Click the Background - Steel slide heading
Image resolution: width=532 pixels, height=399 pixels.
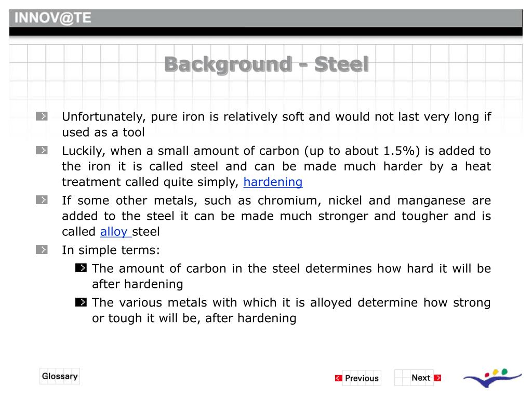click(x=267, y=64)
